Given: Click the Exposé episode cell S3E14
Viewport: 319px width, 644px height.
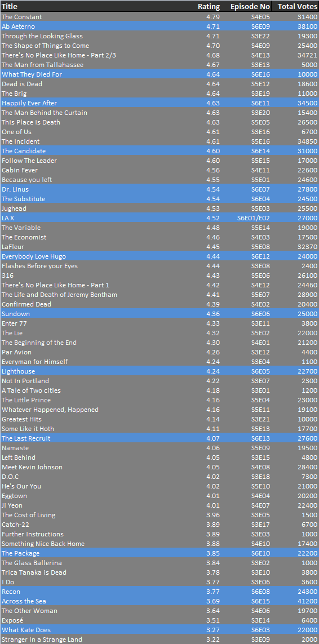Looking at the screenshot, I should click(x=260, y=620).
